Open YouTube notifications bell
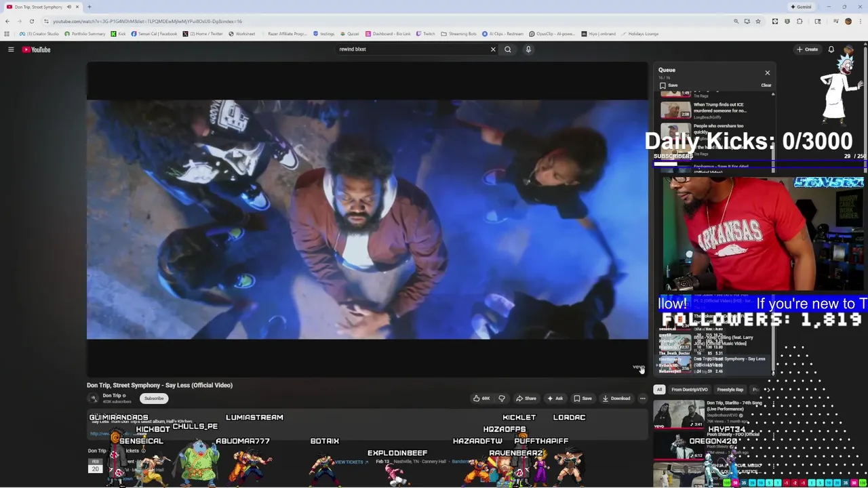The width and height of the screenshot is (868, 488). point(831,49)
